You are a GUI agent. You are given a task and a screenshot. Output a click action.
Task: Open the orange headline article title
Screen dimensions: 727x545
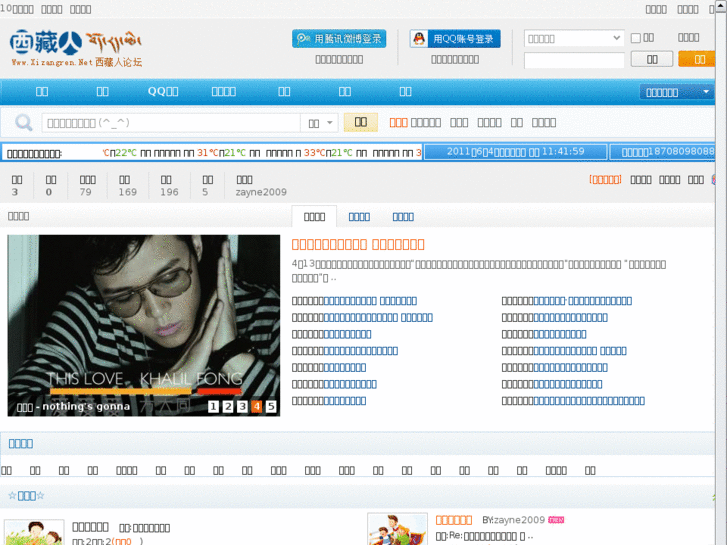(x=358, y=244)
